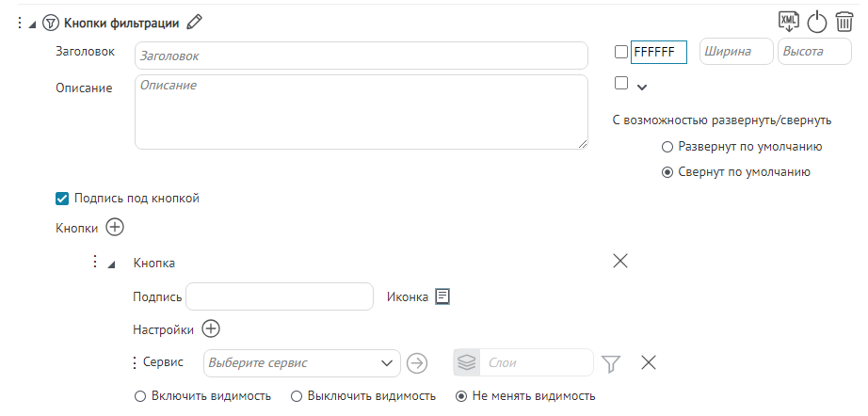Select the Включить видимость radio button
Viewport: 868px width, 416px height.
141,396
